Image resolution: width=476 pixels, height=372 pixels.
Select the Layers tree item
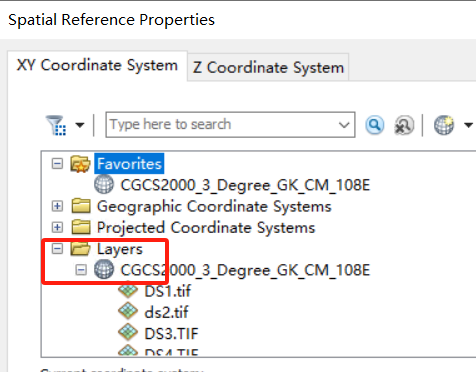[x=120, y=249]
